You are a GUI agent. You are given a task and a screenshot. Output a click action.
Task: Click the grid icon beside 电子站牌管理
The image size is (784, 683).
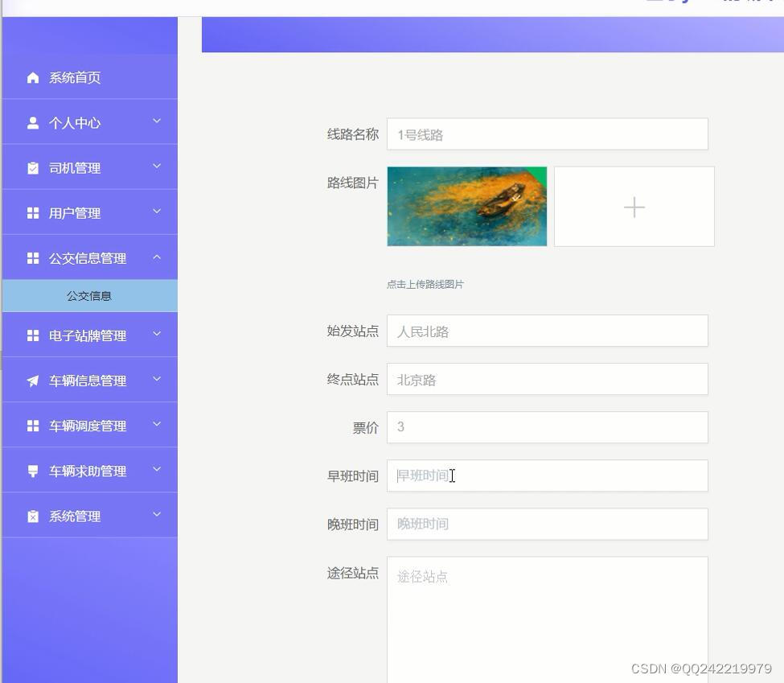[32, 335]
